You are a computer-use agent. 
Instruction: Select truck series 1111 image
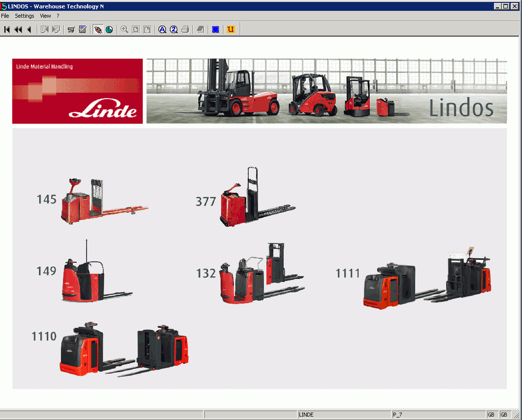click(427, 278)
